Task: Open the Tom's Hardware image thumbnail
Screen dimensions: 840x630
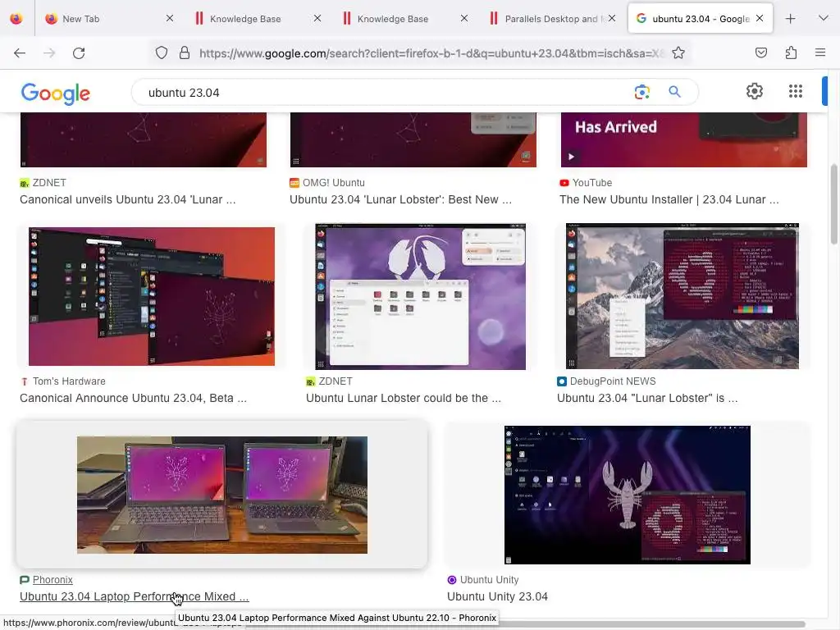Action: point(152,296)
